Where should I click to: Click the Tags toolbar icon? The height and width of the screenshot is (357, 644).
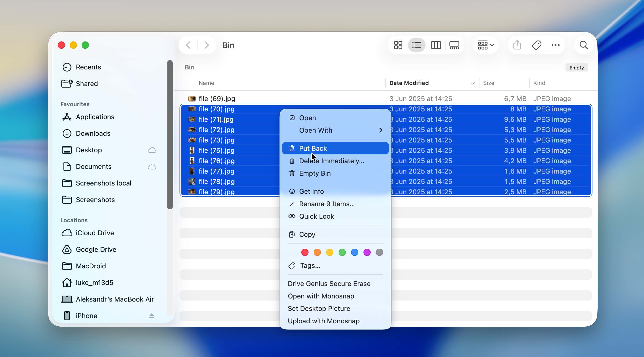click(536, 45)
